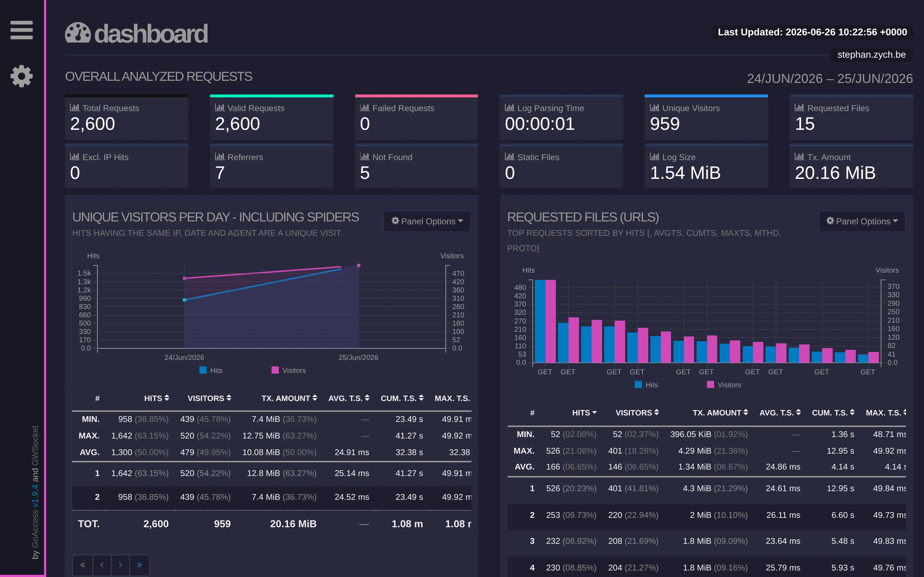This screenshot has height=577, width=924.
Task: Click the Visitors pink swatch in files legend
Action: (x=710, y=384)
